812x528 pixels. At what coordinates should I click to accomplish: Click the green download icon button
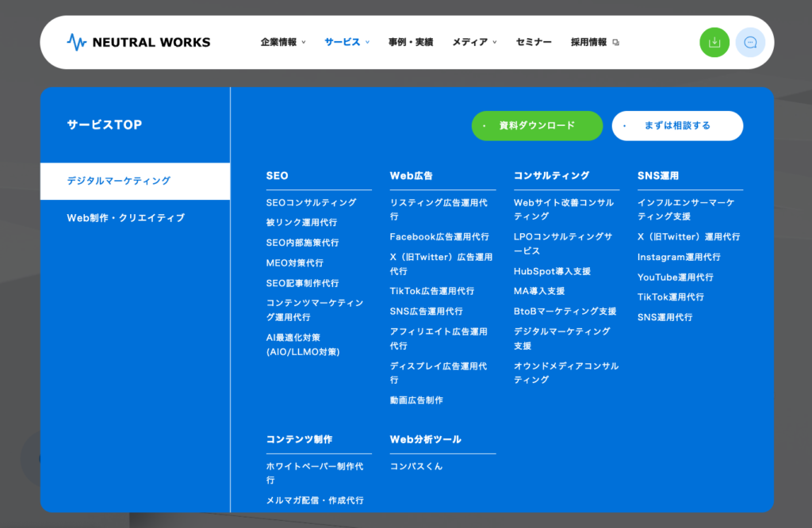714,42
